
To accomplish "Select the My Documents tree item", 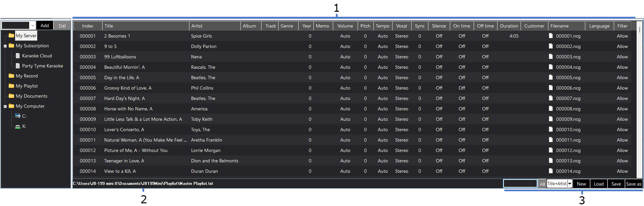I will [x=32, y=96].
